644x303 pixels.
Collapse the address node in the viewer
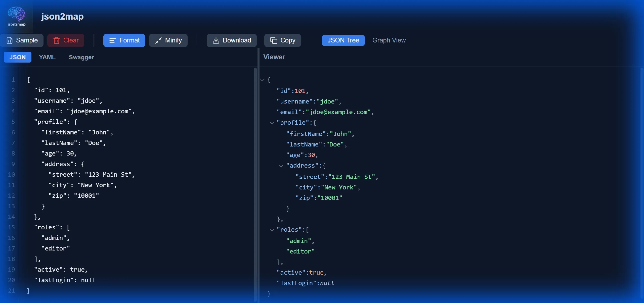pyautogui.click(x=281, y=166)
